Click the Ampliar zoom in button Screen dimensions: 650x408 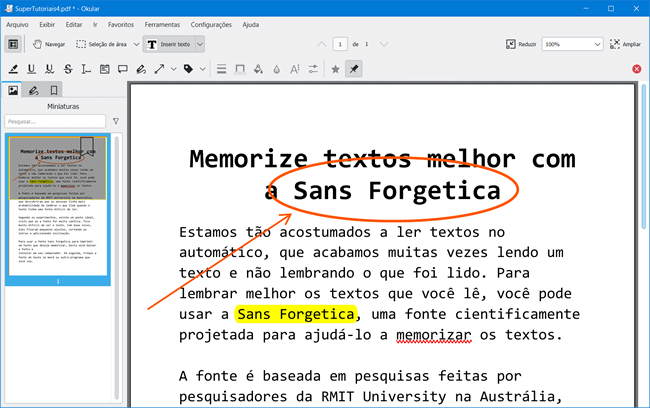click(x=625, y=44)
